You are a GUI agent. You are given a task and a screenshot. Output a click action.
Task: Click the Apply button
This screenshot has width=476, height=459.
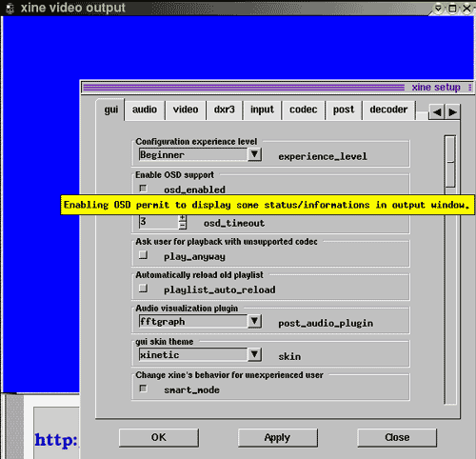pyautogui.click(x=278, y=438)
